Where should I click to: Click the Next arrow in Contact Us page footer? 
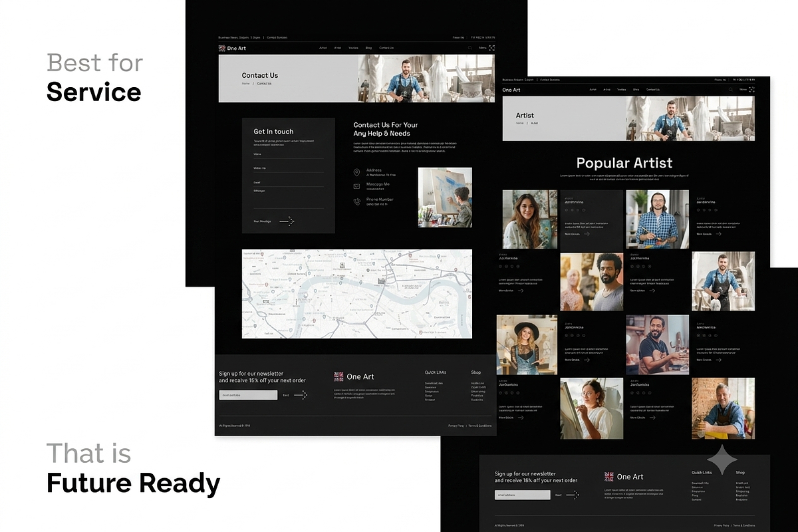tap(301, 395)
